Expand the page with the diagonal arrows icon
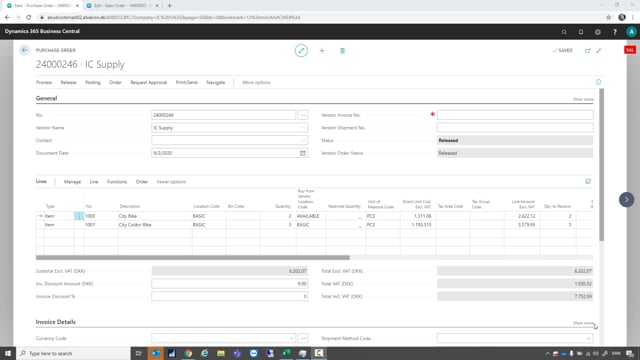640x360 pixels. [x=599, y=51]
